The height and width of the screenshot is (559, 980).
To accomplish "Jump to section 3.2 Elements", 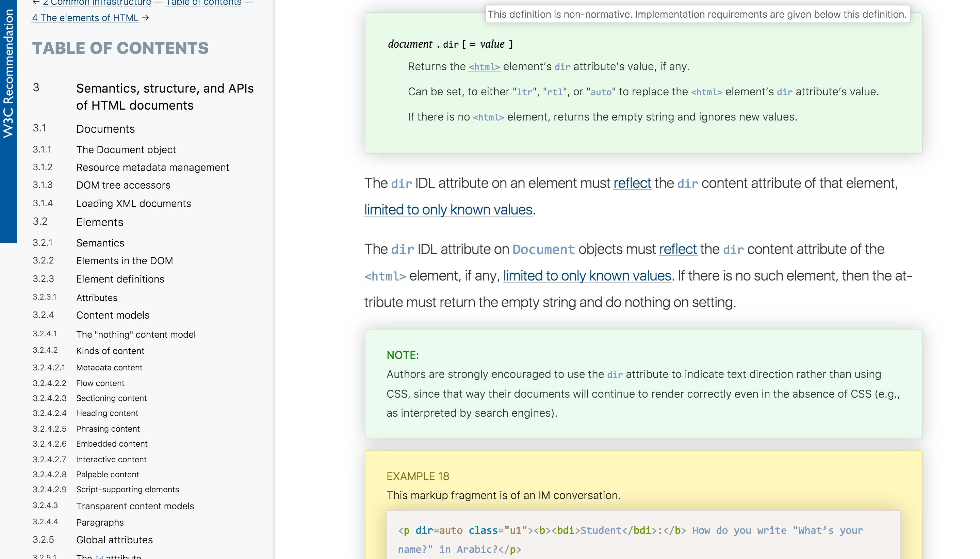I will pyautogui.click(x=100, y=222).
